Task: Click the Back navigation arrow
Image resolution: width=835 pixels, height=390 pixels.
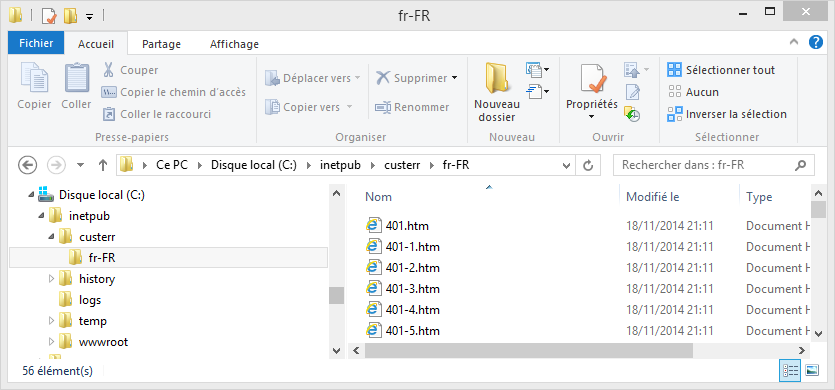Action: click(x=28, y=165)
